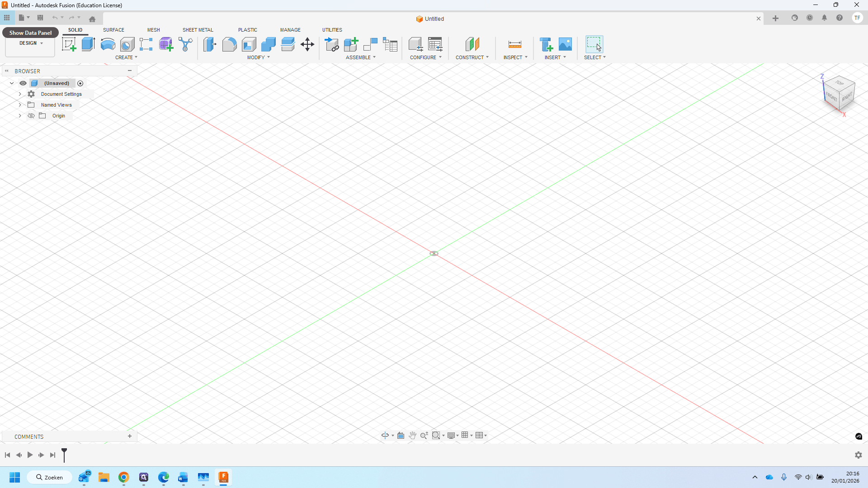
Task: Select the Pan hand tool
Action: pyautogui.click(x=412, y=435)
